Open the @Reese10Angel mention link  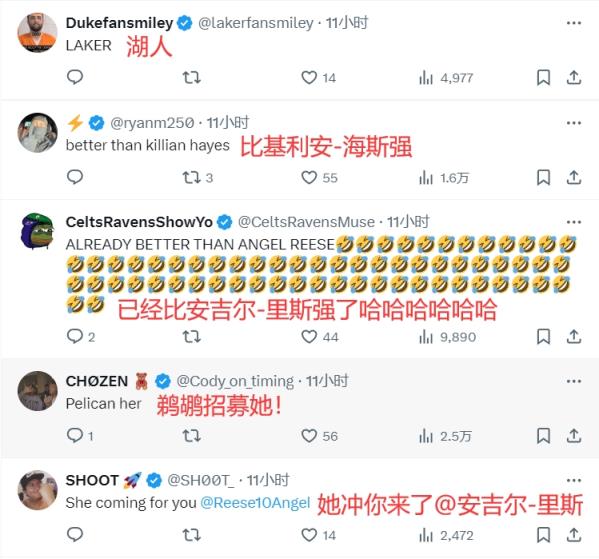coord(255,503)
